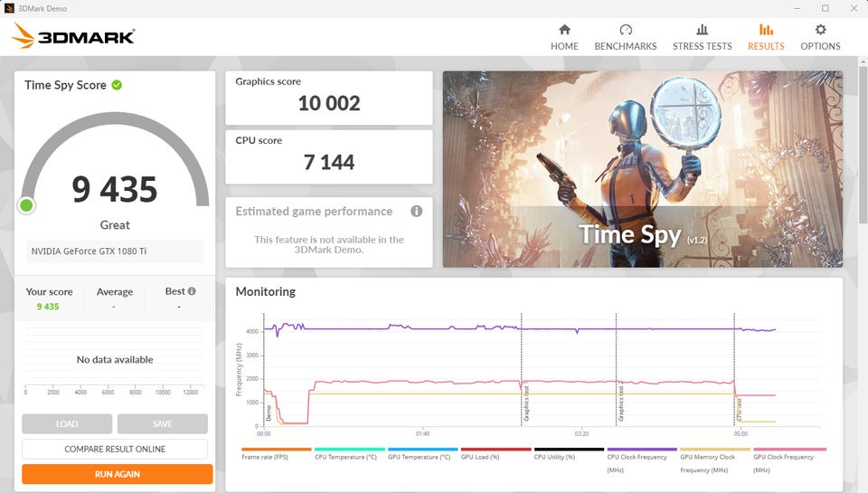The image size is (868, 493).
Task: Click the info icon beside Best
Action: coord(192,290)
